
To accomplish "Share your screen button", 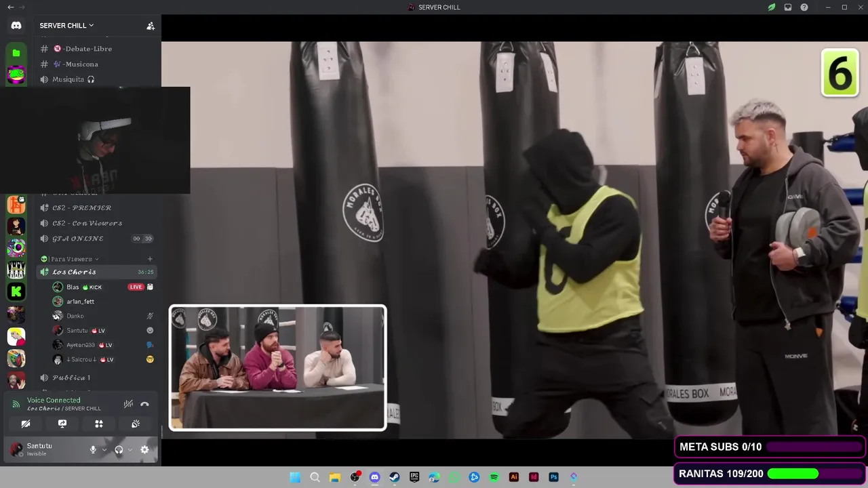I will [x=62, y=424].
